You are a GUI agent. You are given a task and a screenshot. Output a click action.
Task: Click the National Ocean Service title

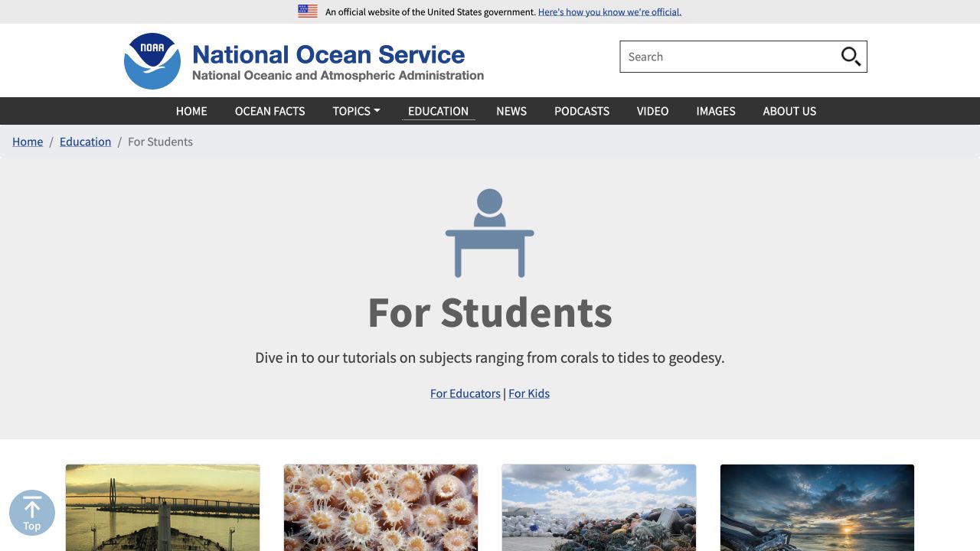coord(328,54)
